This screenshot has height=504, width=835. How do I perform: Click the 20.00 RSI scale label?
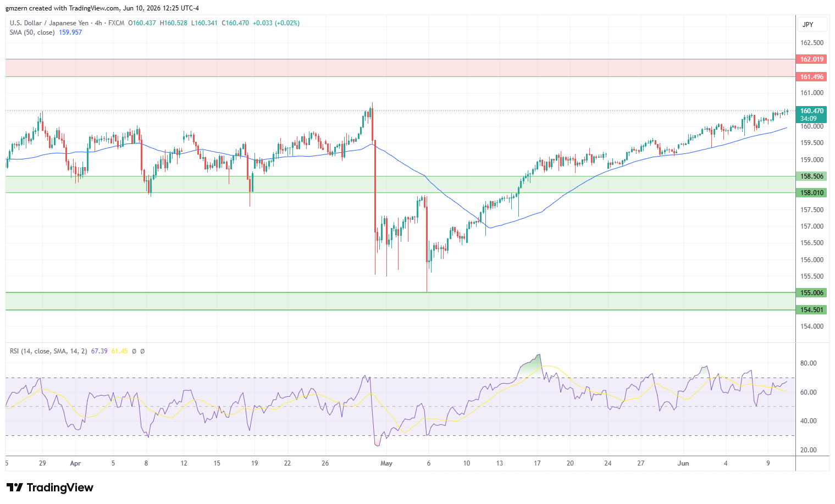(x=809, y=450)
